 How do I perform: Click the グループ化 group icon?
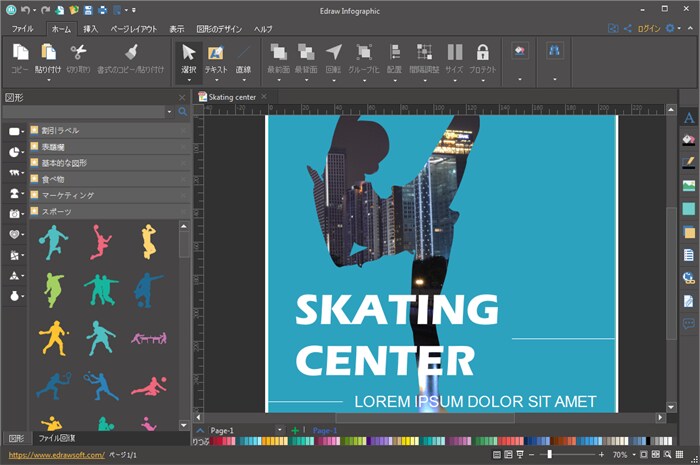(x=364, y=52)
